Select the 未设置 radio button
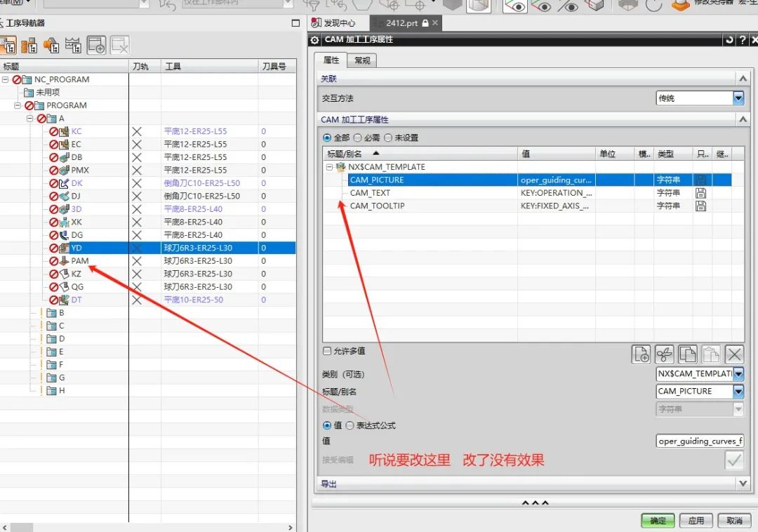The width and height of the screenshot is (758, 532). point(387,138)
